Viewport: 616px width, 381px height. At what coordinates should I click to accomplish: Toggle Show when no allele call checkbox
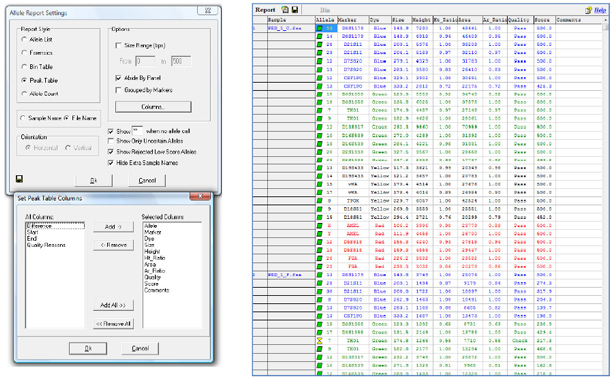(111, 131)
